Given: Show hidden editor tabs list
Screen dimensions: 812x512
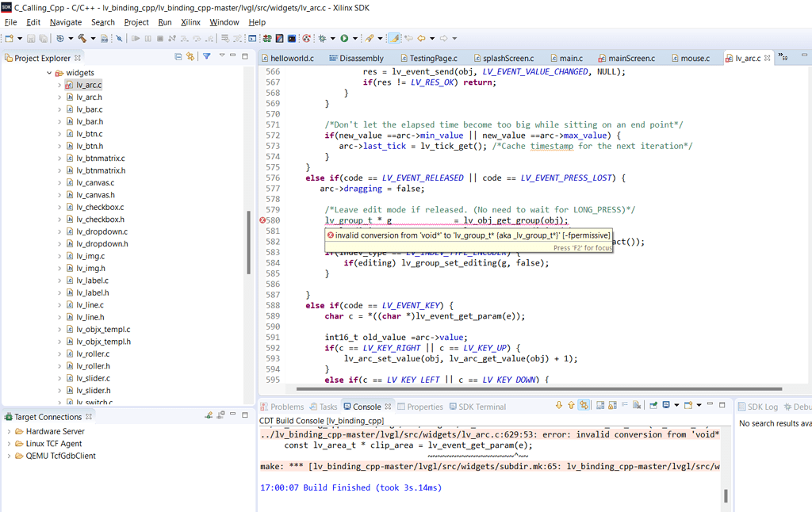Looking at the screenshot, I should (x=783, y=57).
